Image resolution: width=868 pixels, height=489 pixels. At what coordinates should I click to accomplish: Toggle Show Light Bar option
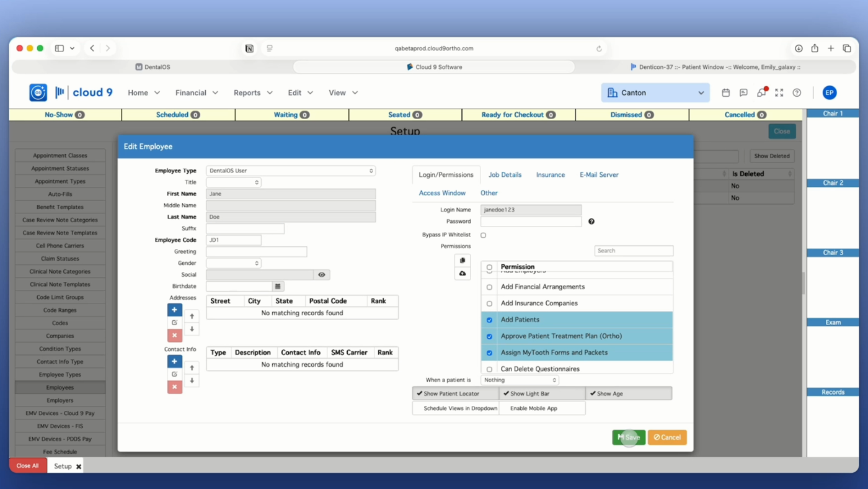542,393
